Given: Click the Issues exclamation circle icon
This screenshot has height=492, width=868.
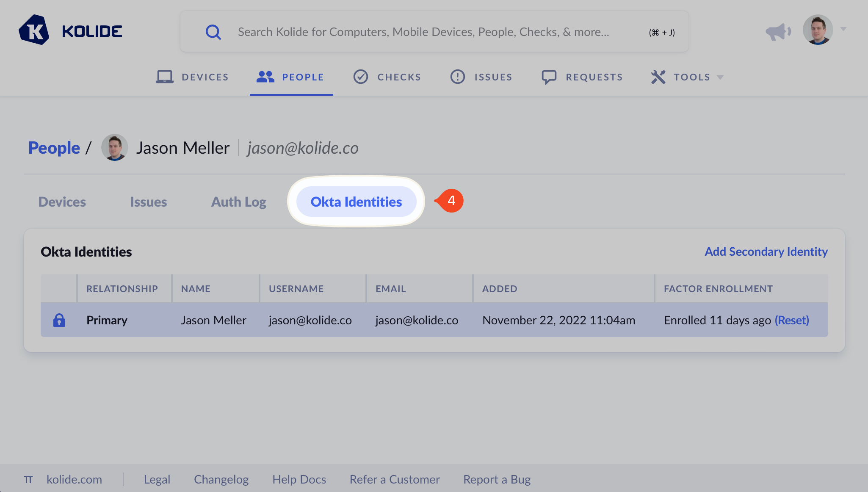Looking at the screenshot, I should coord(457,77).
